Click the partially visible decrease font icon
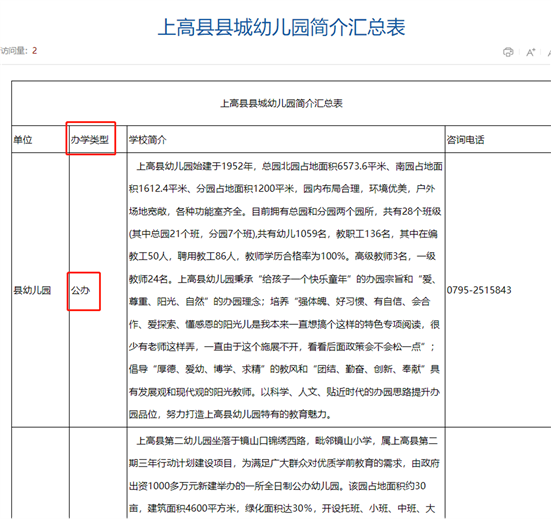Viewport: 551px width, 519px height. click(x=549, y=52)
